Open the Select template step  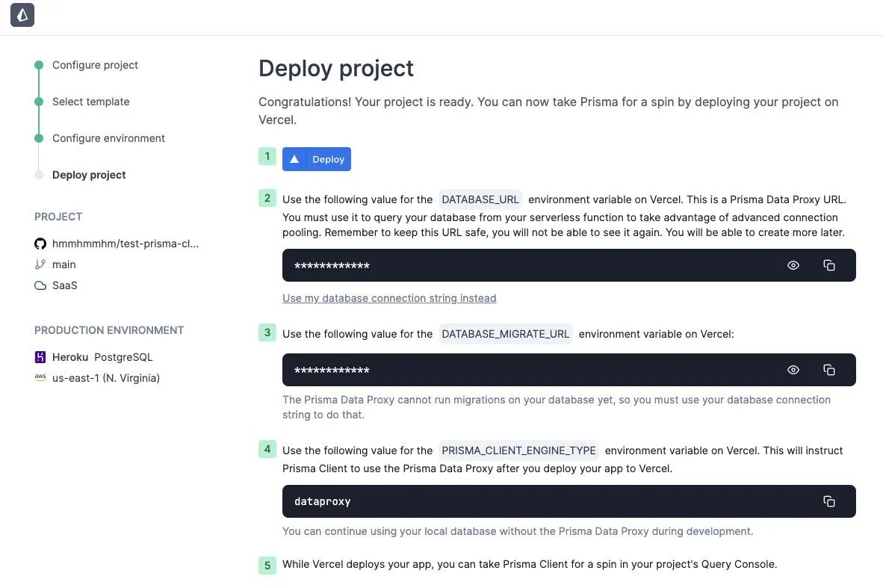point(90,102)
